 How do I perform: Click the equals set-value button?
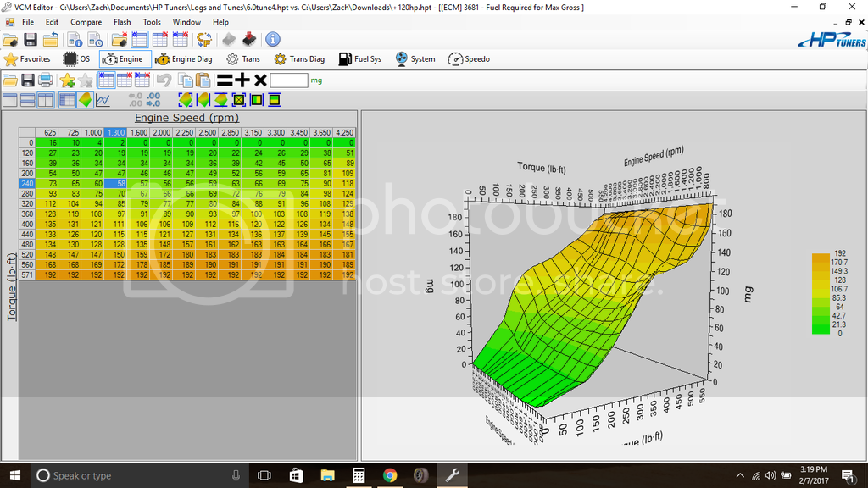pyautogui.click(x=224, y=80)
